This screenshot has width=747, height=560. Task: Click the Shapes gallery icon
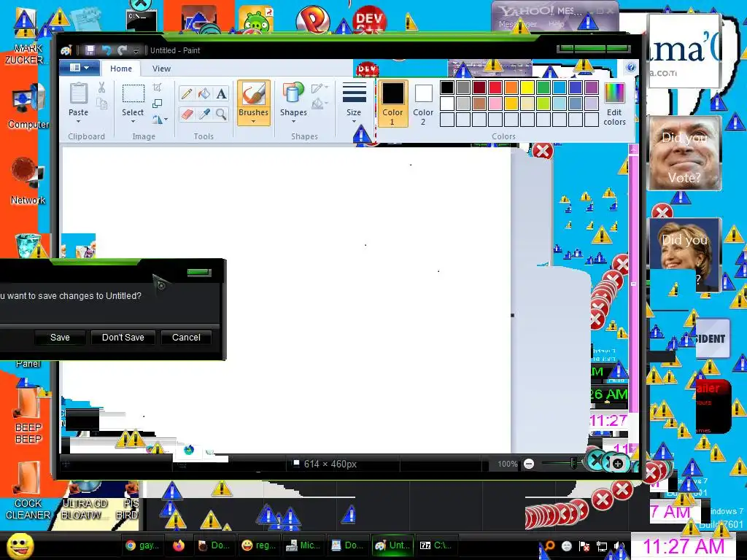(x=293, y=93)
